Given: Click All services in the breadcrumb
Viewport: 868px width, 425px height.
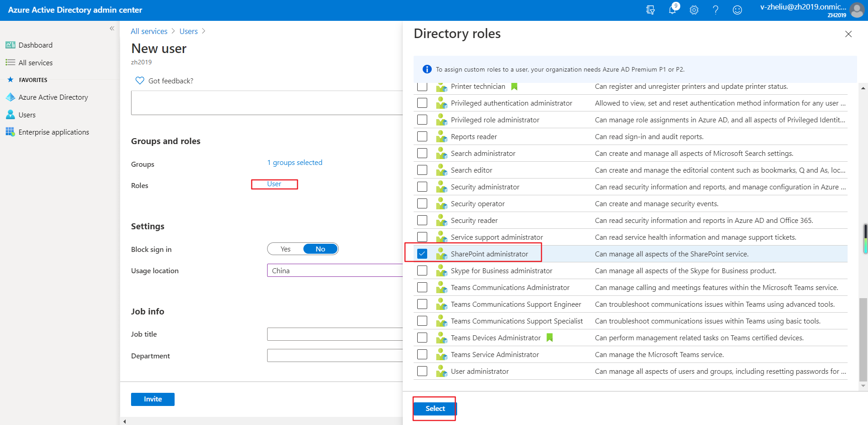Looking at the screenshot, I should 149,31.
